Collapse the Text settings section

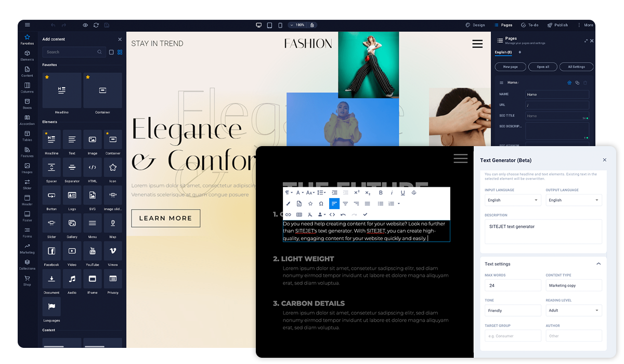[598, 264]
